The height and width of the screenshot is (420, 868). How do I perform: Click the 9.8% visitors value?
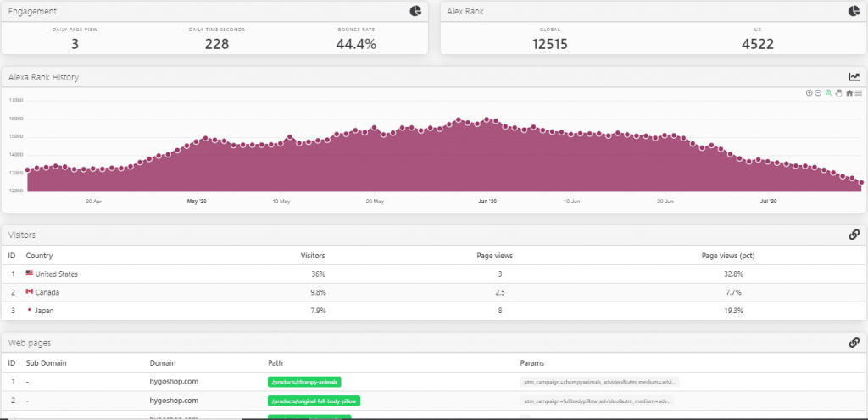(x=317, y=292)
